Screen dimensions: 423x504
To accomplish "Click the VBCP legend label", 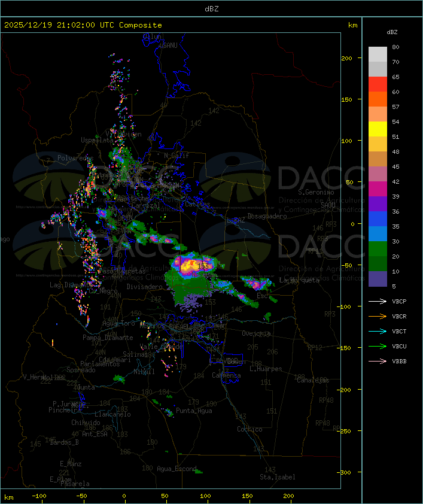I will click(399, 302).
